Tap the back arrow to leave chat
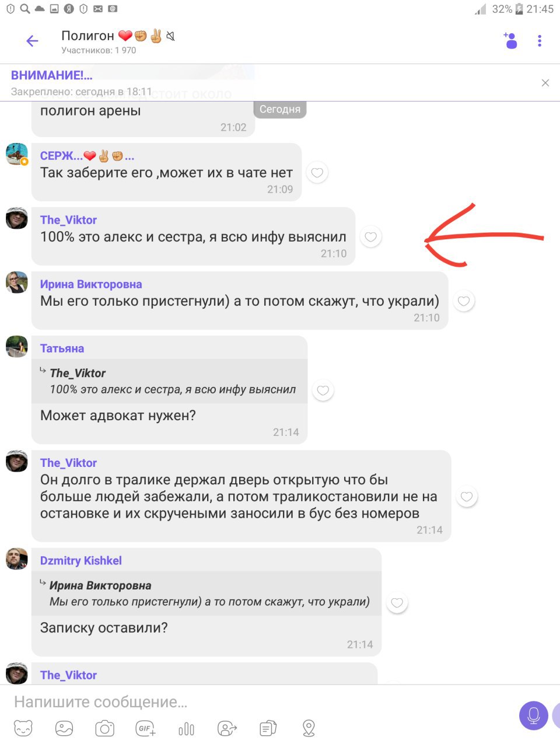 (32, 41)
